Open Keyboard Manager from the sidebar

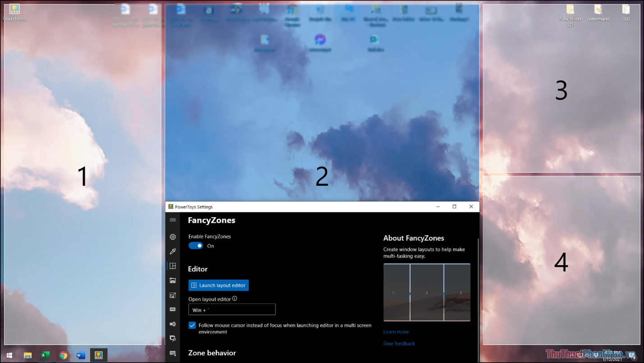pyautogui.click(x=173, y=309)
